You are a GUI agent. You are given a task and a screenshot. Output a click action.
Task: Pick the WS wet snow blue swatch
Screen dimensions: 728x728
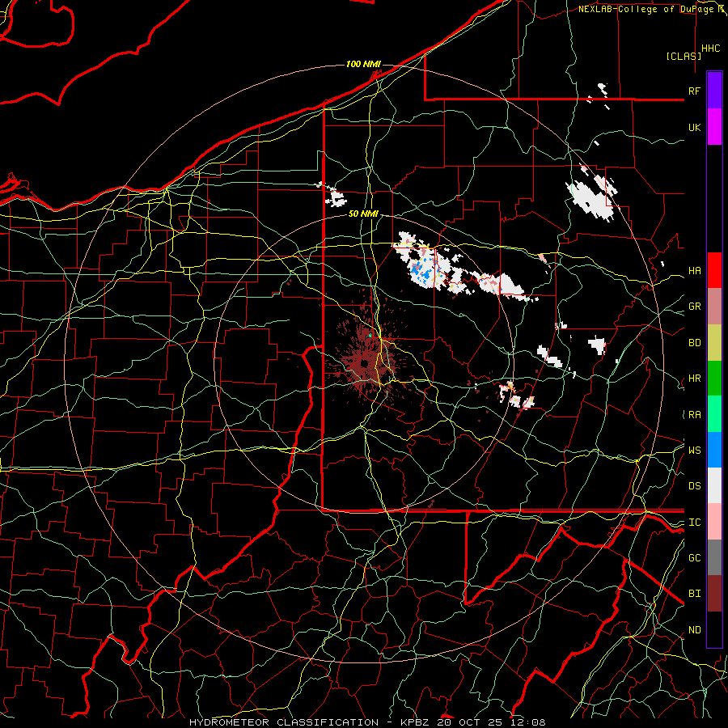tap(714, 450)
